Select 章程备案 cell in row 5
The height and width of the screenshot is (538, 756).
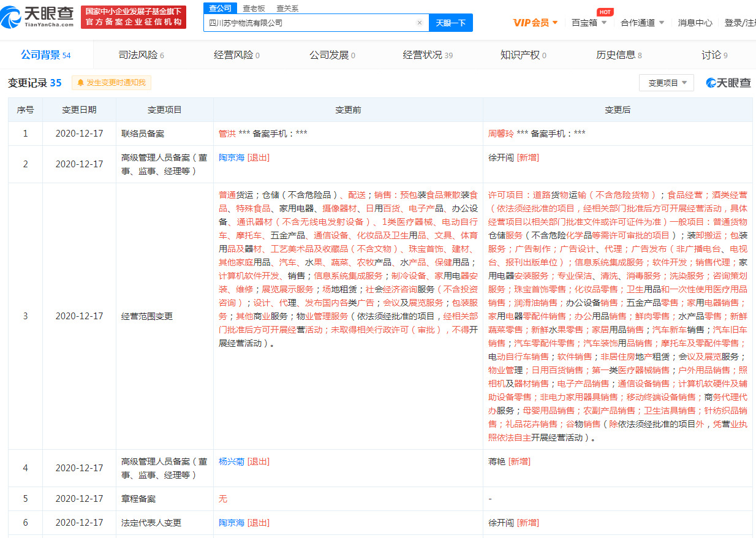click(x=165, y=499)
